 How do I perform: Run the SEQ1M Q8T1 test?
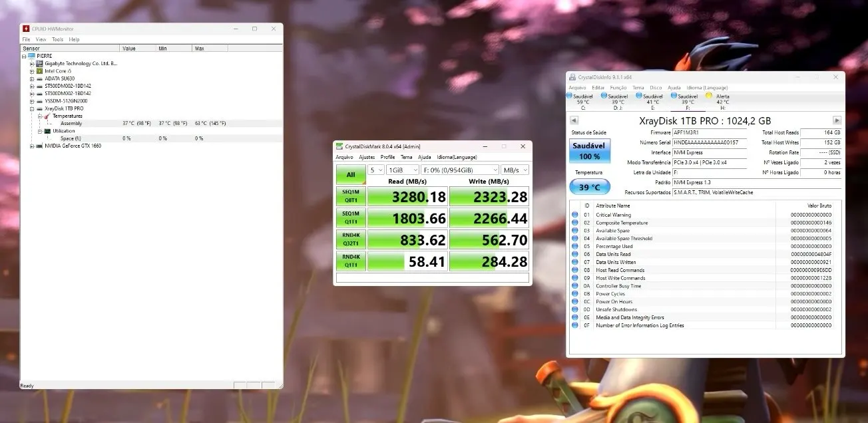351,196
